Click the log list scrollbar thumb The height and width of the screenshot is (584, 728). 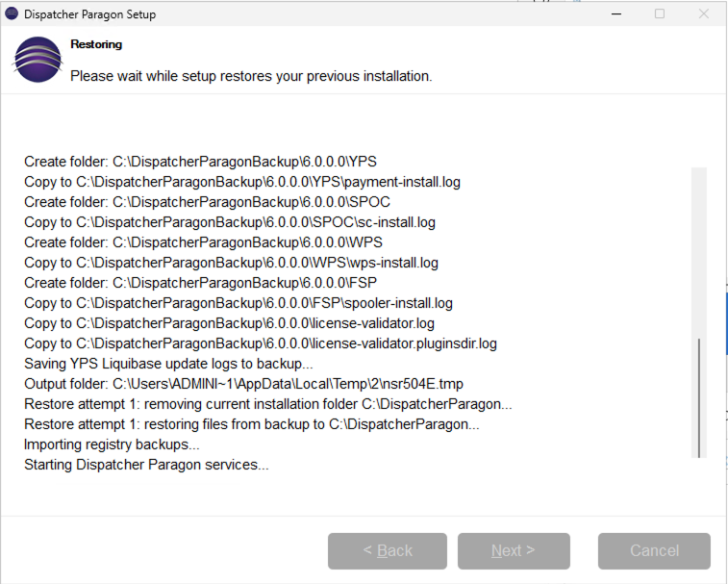(699, 398)
